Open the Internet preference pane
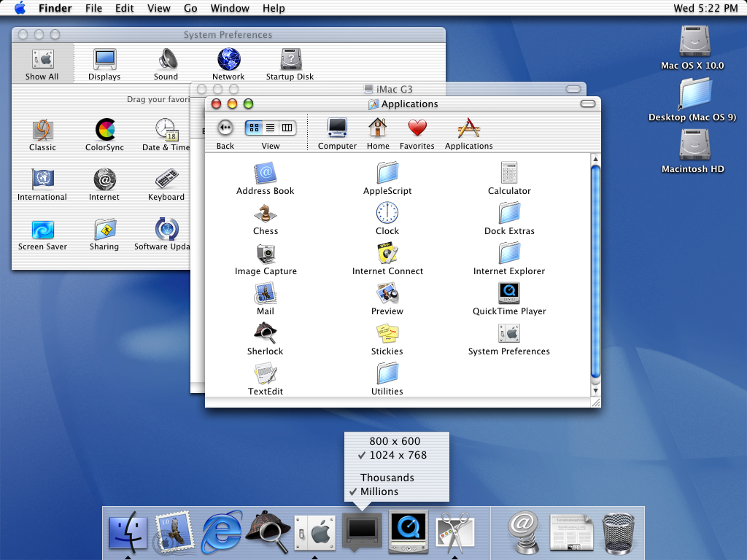This screenshot has width=747, height=560. pos(104,179)
